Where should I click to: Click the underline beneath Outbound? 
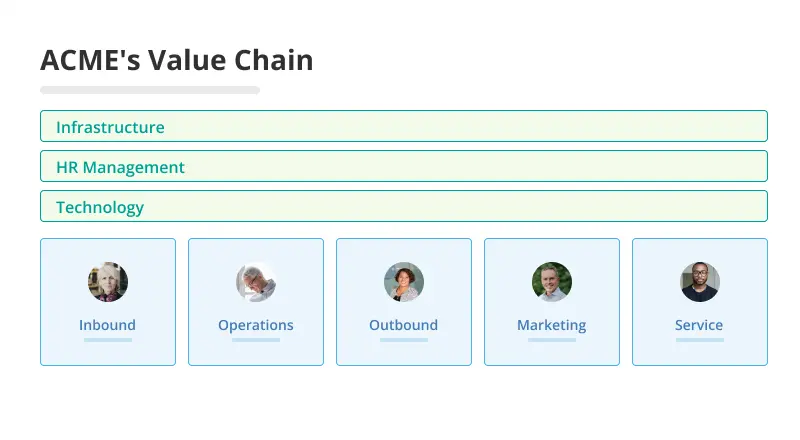404,340
